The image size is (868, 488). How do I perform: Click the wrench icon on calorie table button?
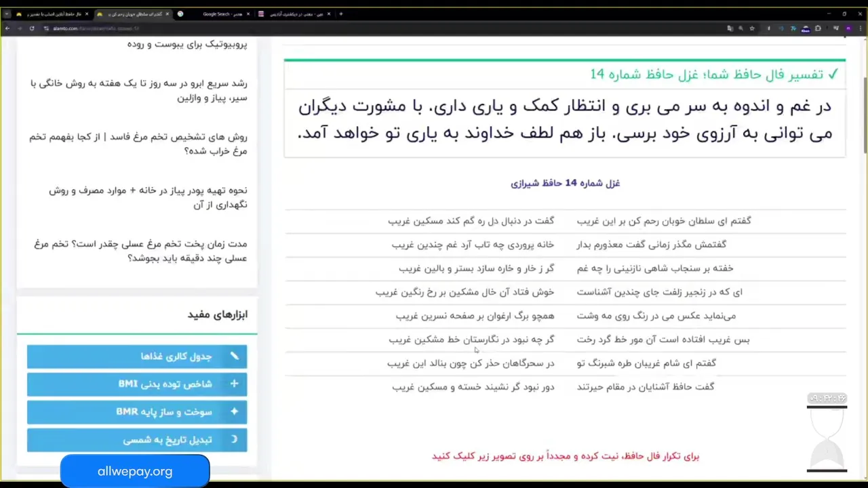(234, 356)
